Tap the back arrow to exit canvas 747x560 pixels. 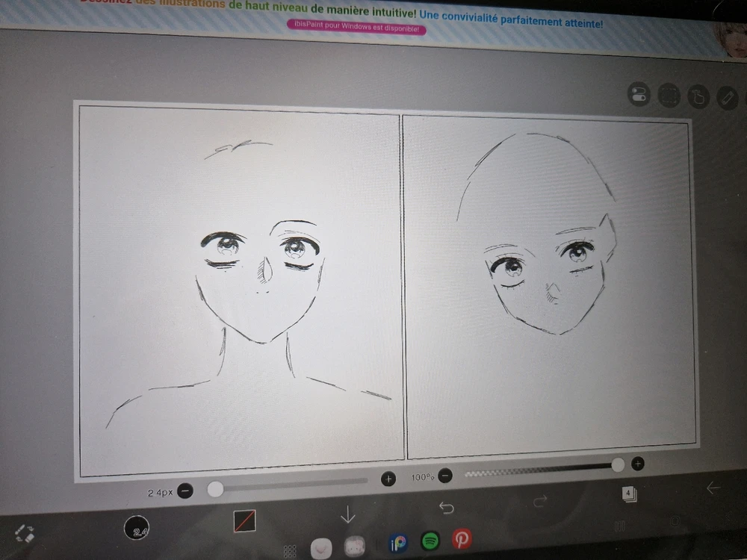coord(713,488)
